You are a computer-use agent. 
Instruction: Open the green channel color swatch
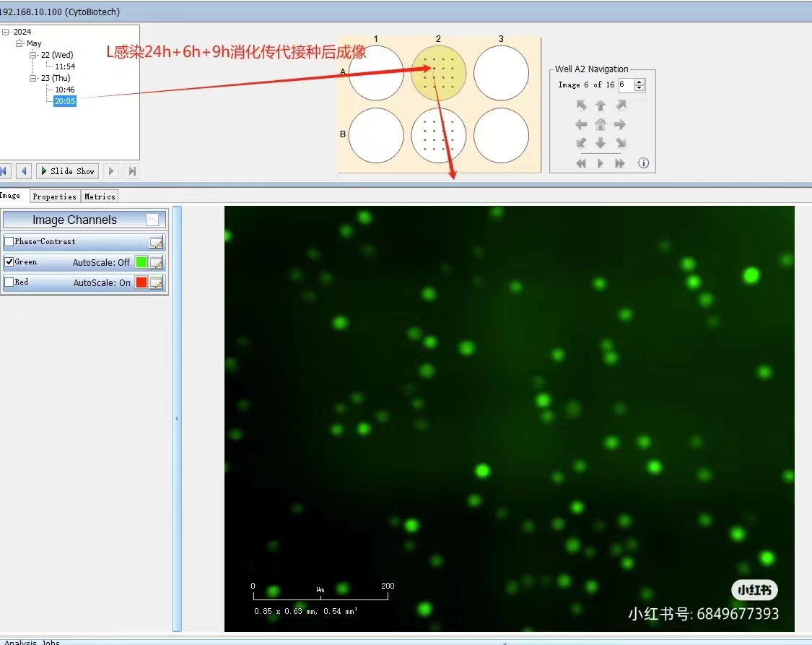click(x=141, y=262)
